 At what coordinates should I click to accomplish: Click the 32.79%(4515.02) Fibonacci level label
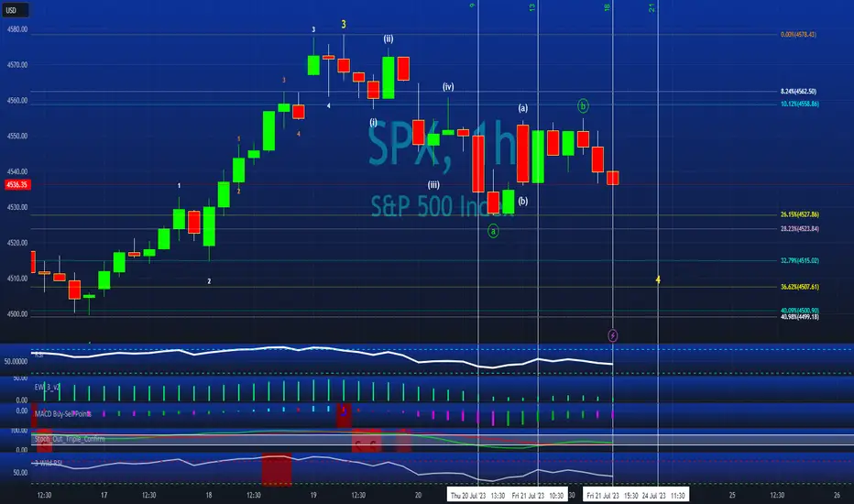[x=800, y=260]
